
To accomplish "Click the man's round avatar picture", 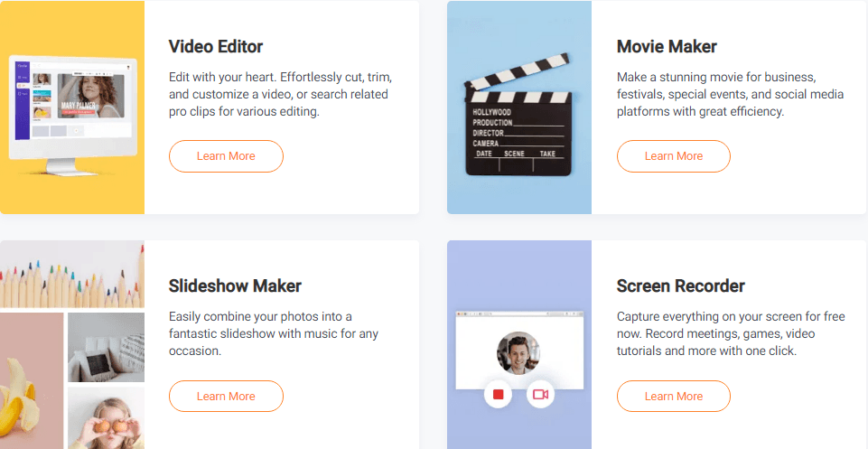I will [518, 353].
